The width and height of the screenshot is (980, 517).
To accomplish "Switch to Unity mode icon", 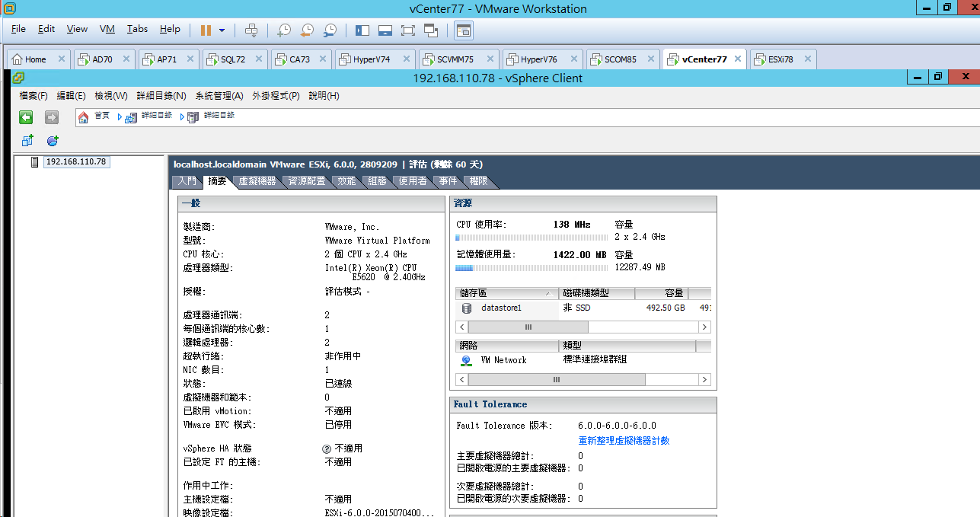I will pos(431,30).
